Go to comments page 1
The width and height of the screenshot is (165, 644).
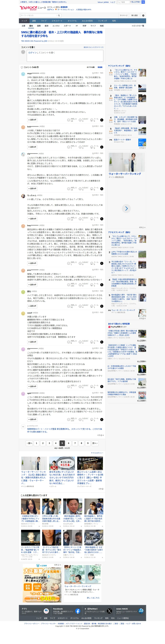(x=36, y=443)
